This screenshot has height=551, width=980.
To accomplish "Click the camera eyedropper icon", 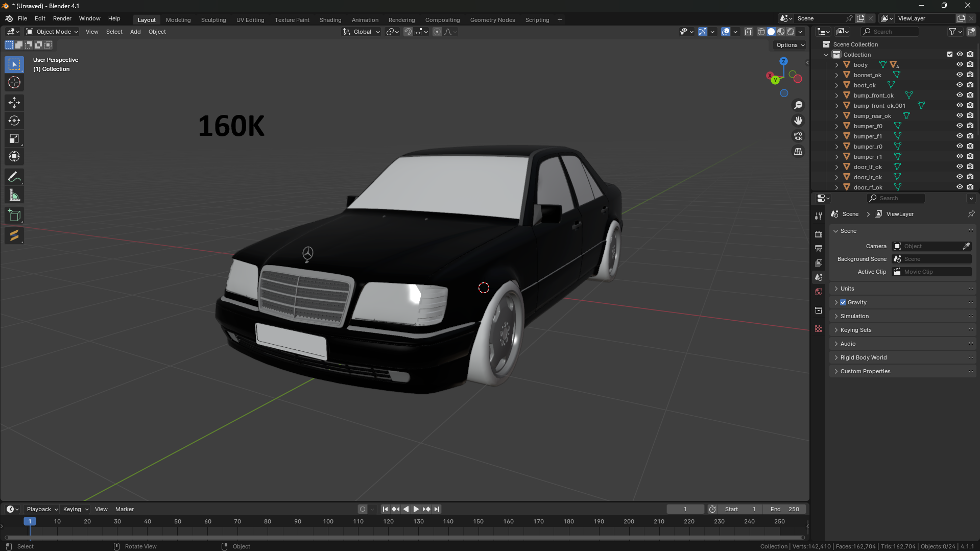I will pyautogui.click(x=966, y=246).
